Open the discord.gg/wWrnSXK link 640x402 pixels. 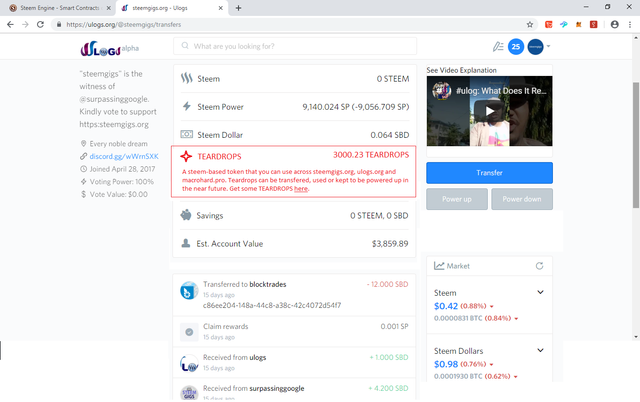pyautogui.click(x=124, y=156)
